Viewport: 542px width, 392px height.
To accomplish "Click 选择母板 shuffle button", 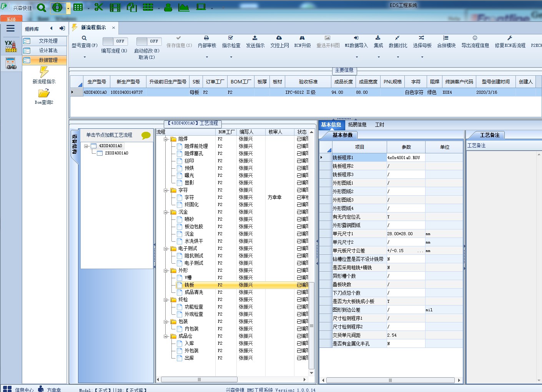I will [422, 42].
